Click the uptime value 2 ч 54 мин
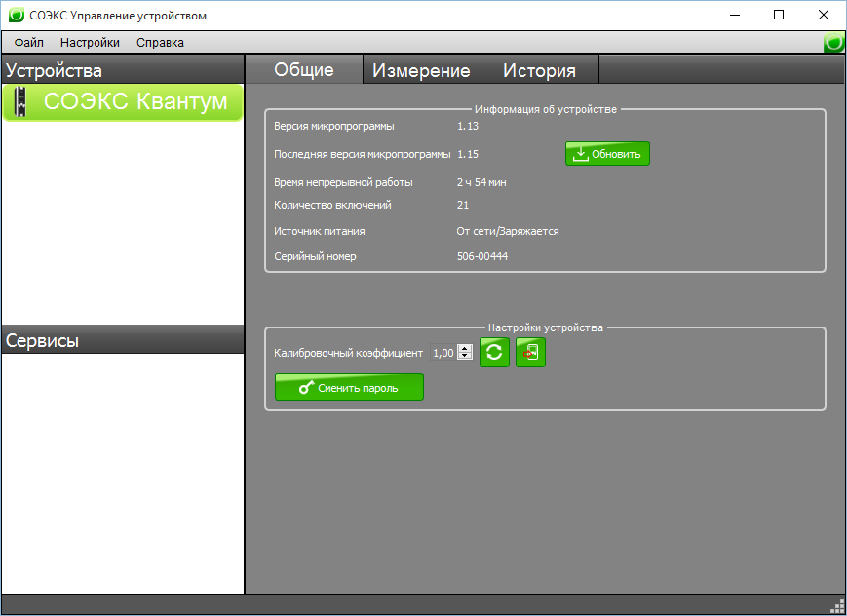Viewport: 847px width, 616px height. click(x=481, y=182)
